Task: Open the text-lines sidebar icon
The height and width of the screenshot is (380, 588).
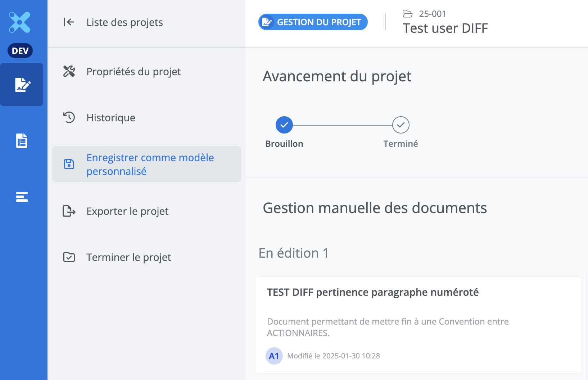Action: (22, 197)
